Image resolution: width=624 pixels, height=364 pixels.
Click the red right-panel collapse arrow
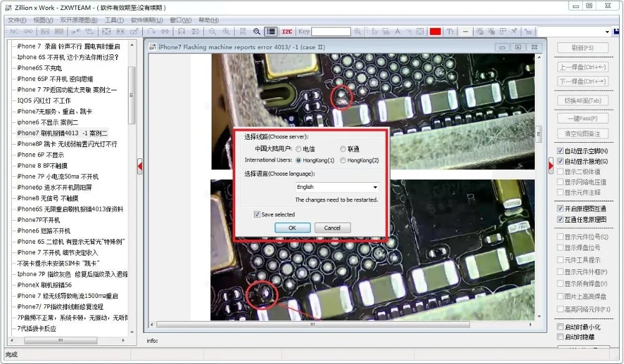click(x=551, y=165)
